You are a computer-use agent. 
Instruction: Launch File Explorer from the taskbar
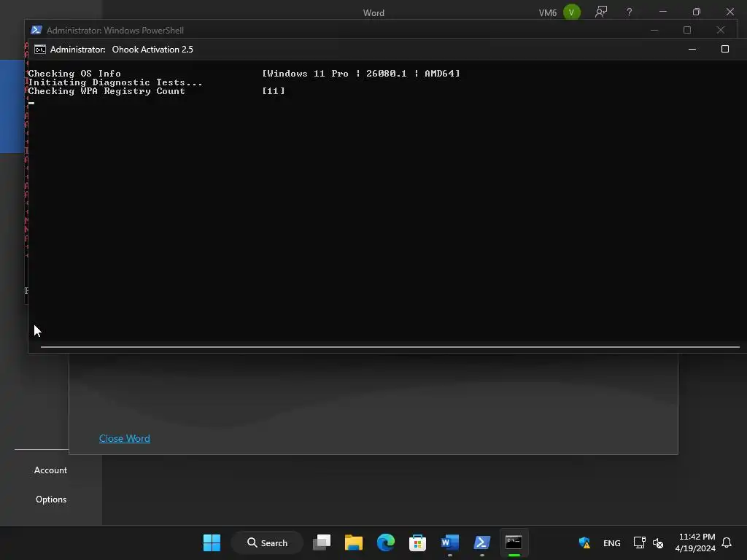coord(354,542)
